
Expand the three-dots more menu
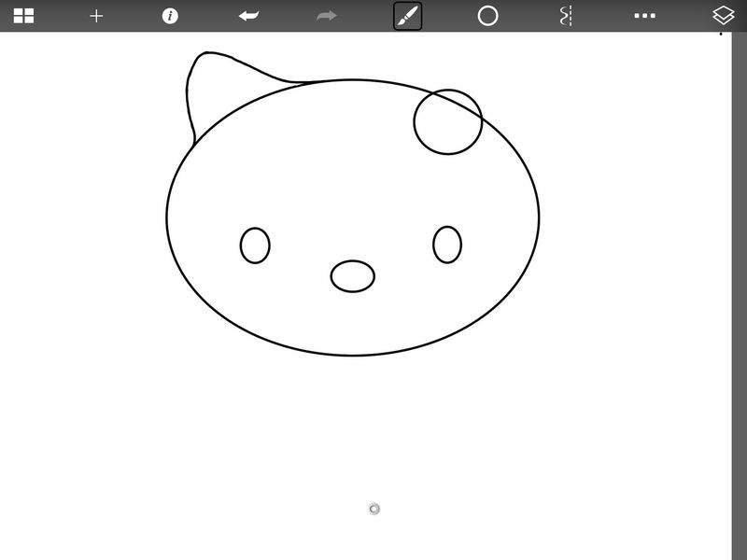644,16
